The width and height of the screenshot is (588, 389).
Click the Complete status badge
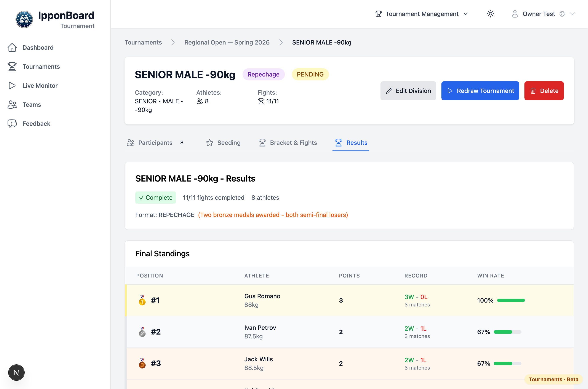(x=156, y=198)
